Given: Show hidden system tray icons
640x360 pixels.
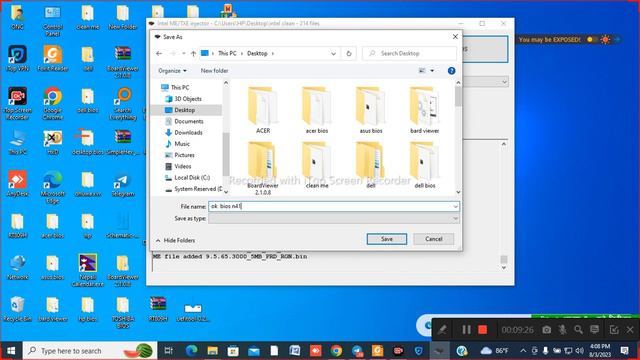Looking at the screenshot, I should pyautogui.click(x=523, y=351).
